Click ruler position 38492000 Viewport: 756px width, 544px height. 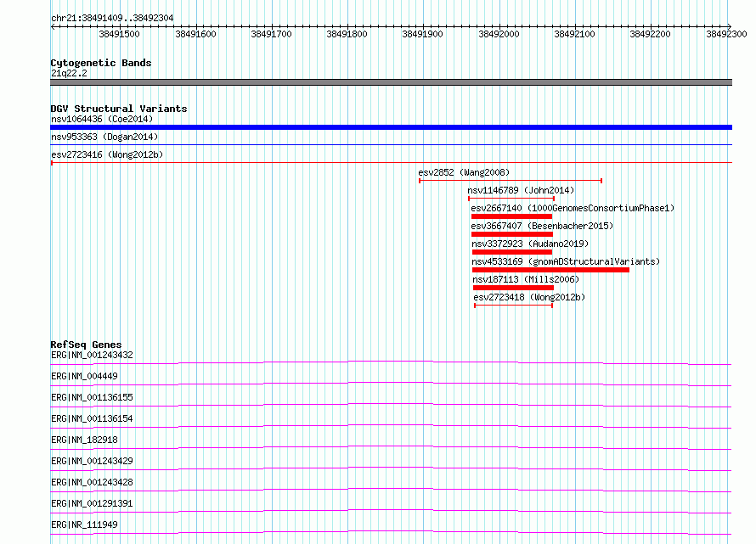499,34
